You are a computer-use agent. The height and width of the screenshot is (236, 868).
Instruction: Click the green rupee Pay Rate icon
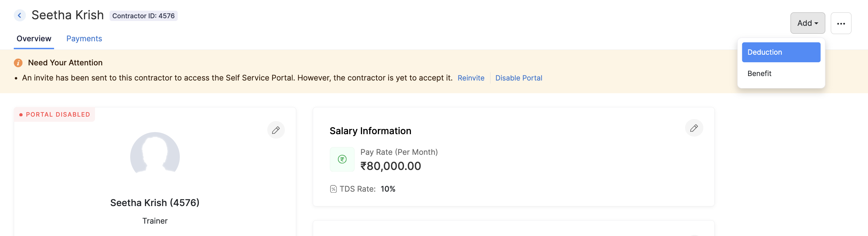[342, 159]
